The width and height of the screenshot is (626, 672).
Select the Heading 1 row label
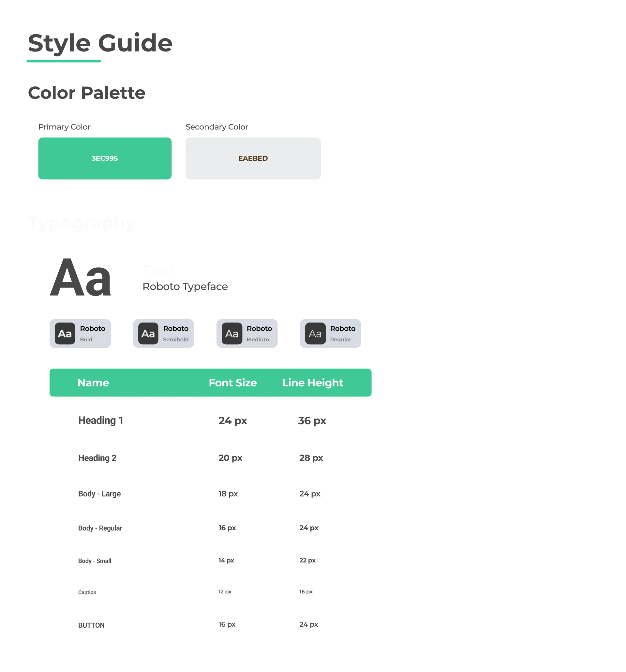click(x=100, y=420)
